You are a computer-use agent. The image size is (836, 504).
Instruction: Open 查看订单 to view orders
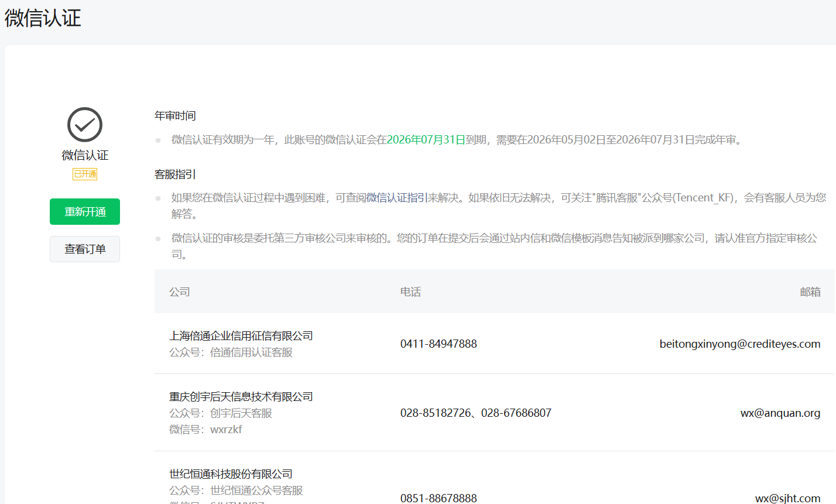tap(85, 249)
